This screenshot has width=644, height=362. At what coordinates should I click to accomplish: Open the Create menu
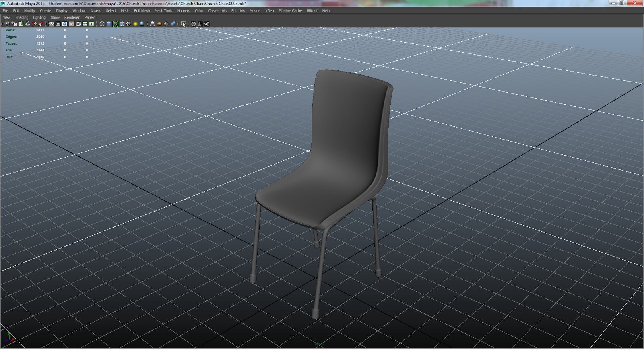(x=45, y=11)
